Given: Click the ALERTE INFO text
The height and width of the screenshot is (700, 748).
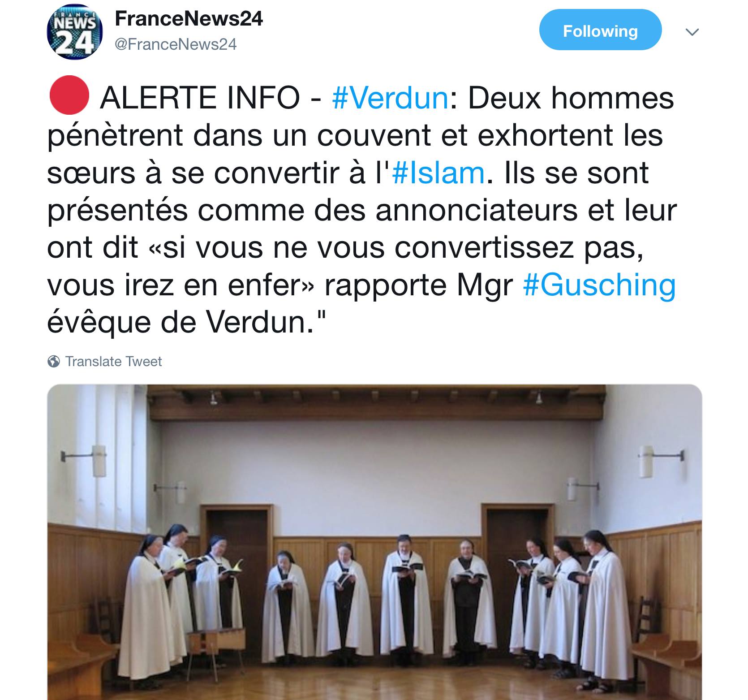Looking at the screenshot, I should coord(199,98).
